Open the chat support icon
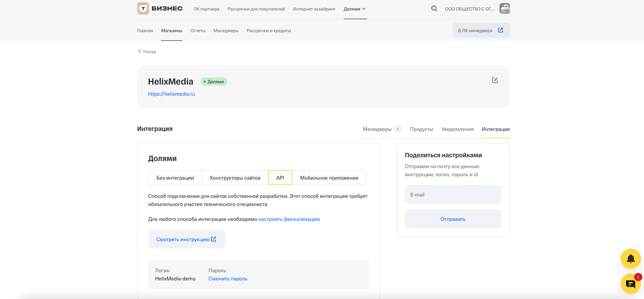 coord(630,284)
